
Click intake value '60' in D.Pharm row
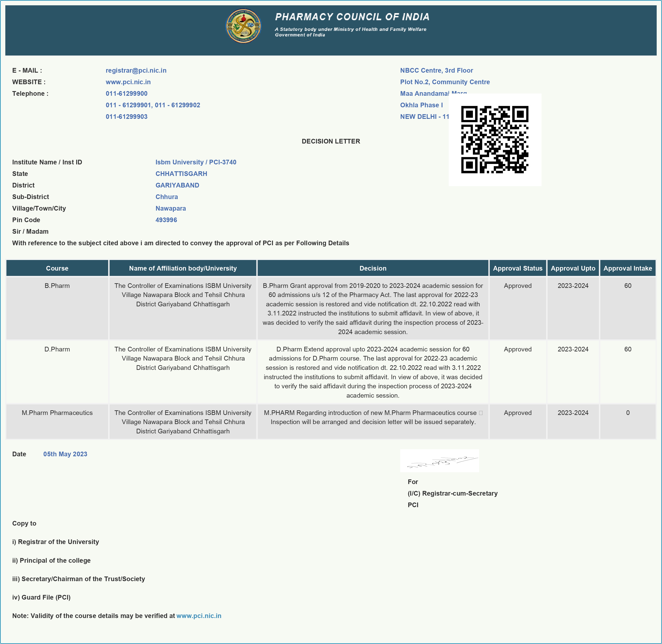pos(628,349)
